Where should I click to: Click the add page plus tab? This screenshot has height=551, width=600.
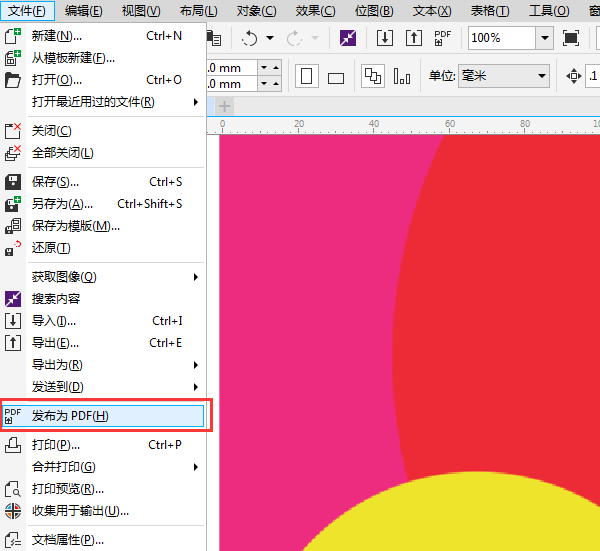click(x=225, y=106)
